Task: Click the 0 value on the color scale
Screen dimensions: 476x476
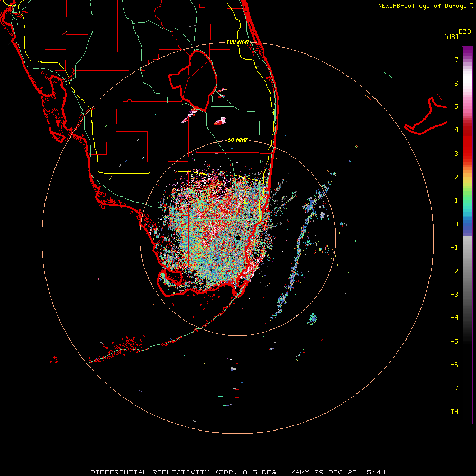Action: [x=456, y=224]
